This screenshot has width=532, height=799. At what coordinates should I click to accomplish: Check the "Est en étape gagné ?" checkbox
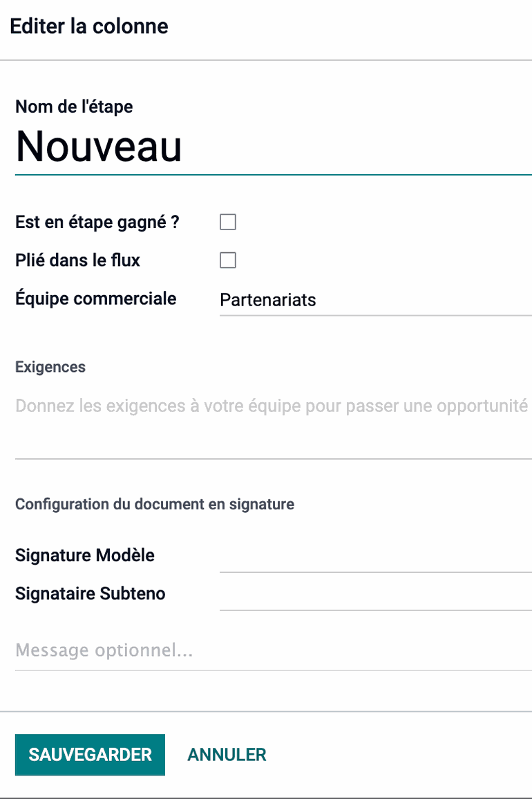[228, 222]
